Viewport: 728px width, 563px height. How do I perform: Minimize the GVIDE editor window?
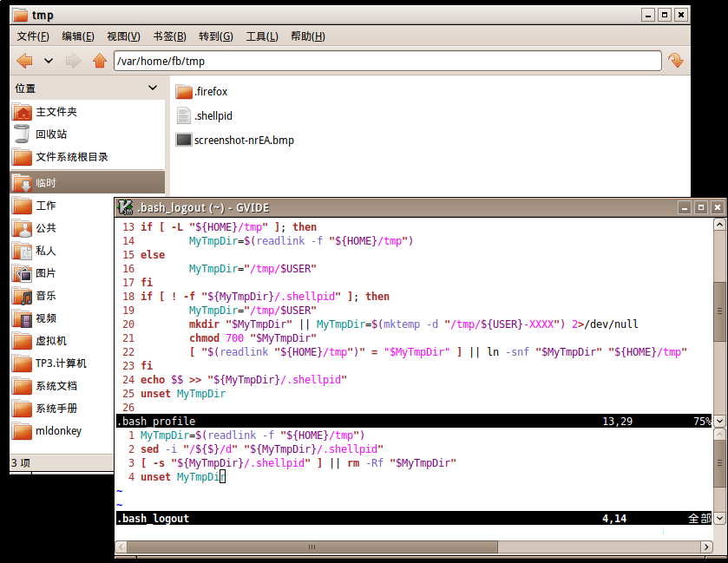(685, 207)
